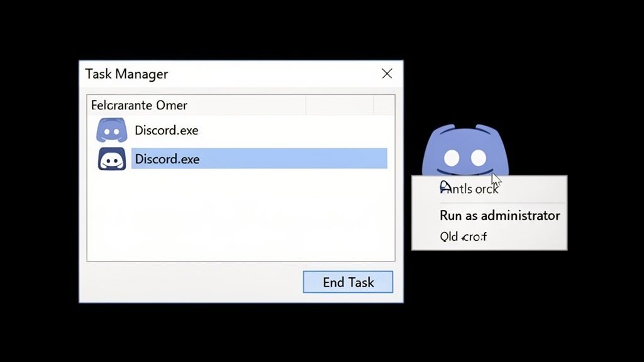Close the Task Manager window
Viewport: 644px width, 362px height.
pyautogui.click(x=387, y=74)
